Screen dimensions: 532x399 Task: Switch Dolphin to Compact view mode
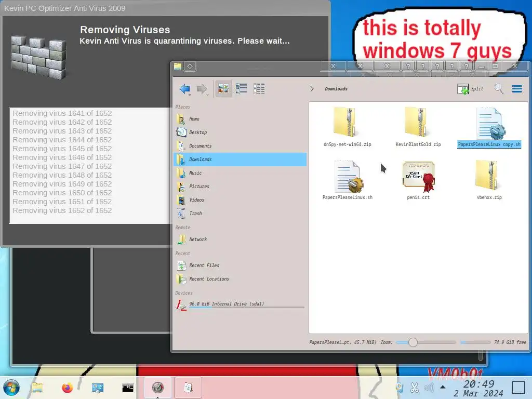tap(241, 89)
